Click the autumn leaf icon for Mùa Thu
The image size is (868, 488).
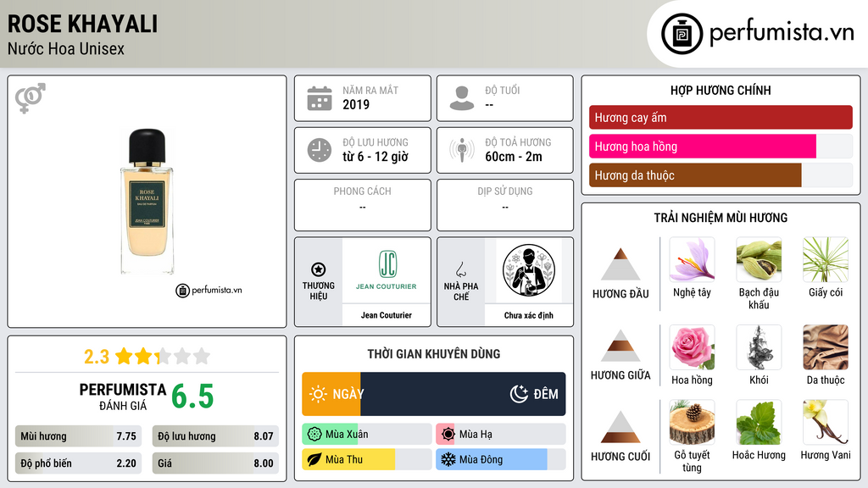(x=314, y=460)
